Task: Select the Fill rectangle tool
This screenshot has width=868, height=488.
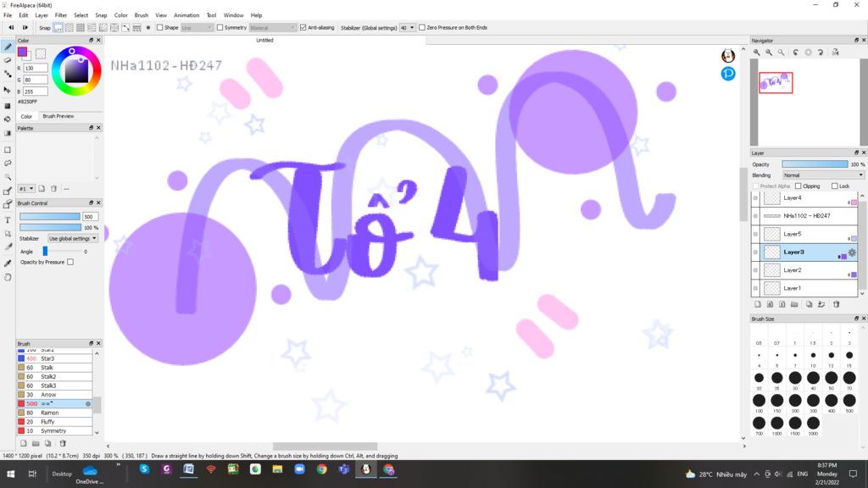Action: pyautogui.click(x=8, y=105)
